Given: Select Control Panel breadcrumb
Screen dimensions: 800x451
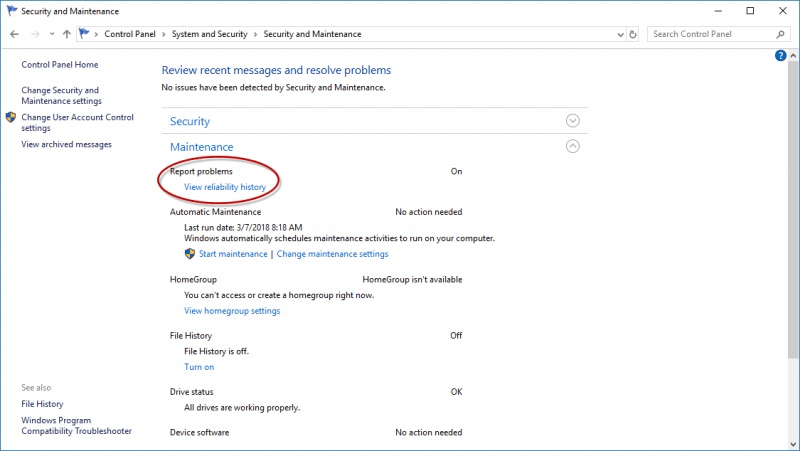Looking at the screenshot, I should click(x=130, y=34).
